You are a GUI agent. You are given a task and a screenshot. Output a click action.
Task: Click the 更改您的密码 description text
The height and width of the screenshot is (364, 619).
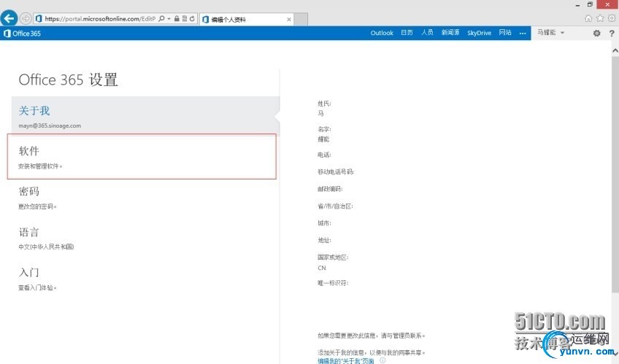(37, 206)
